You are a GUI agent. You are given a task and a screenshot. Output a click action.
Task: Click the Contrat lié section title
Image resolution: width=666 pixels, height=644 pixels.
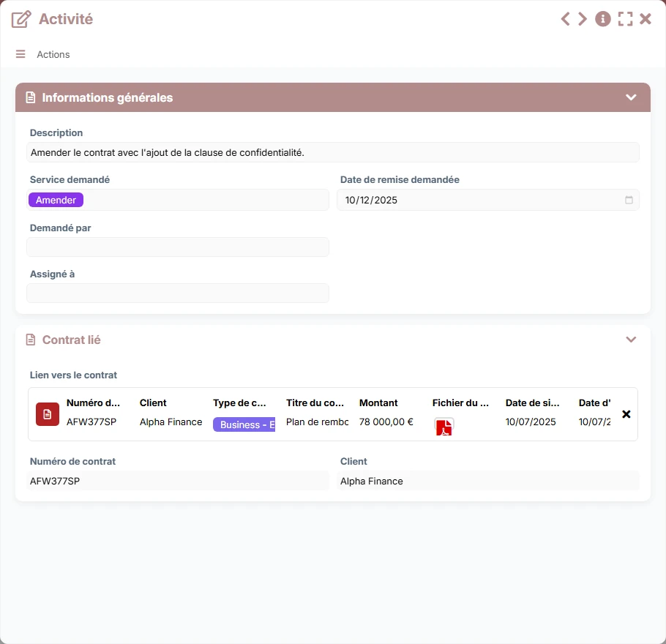tap(72, 340)
